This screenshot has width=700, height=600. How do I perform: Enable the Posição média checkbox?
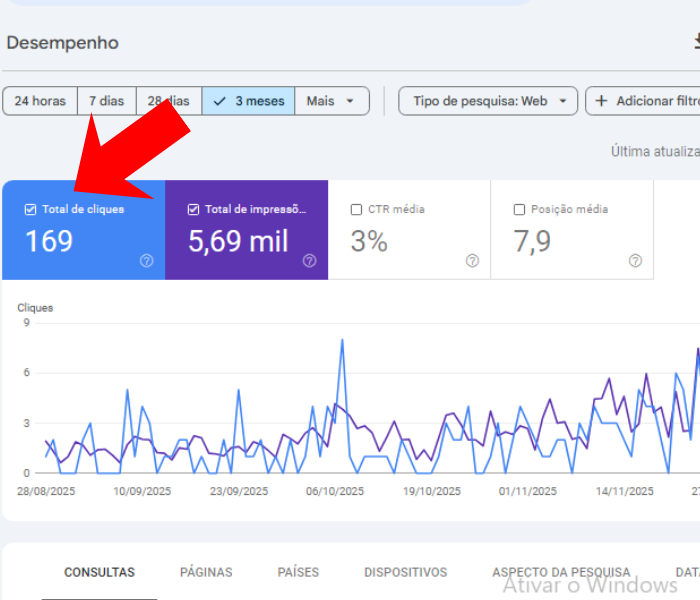519,210
